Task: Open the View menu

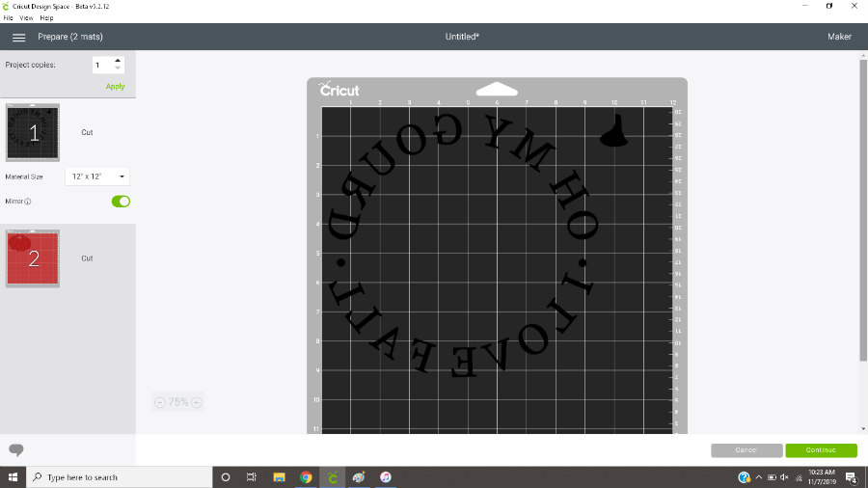Action: point(26,18)
